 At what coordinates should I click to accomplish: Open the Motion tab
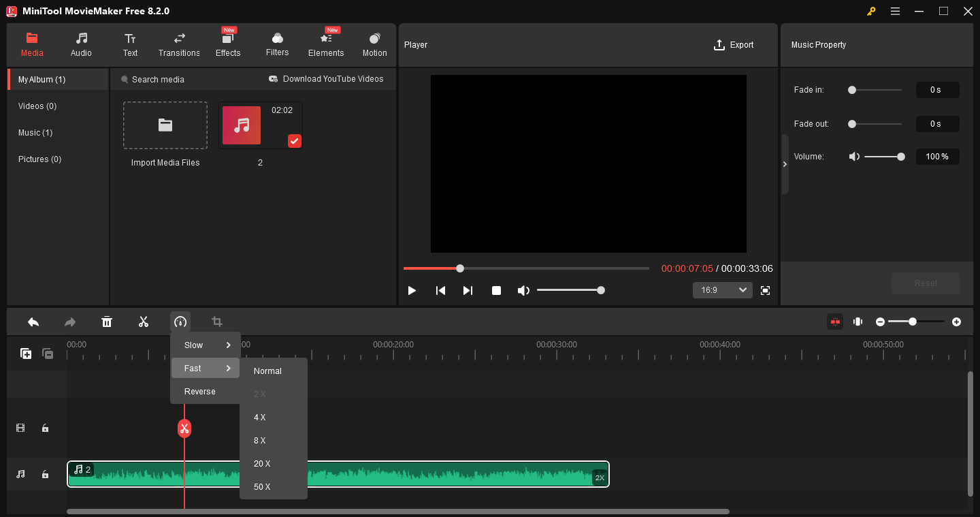(374, 45)
